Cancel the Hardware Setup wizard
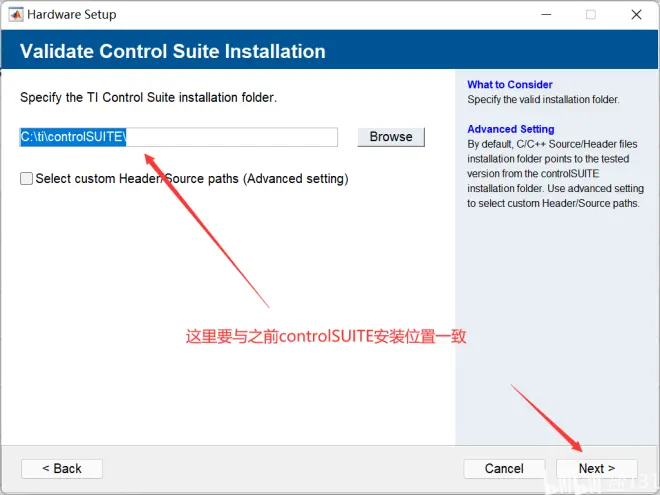The width and height of the screenshot is (660, 495). point(504,468)
